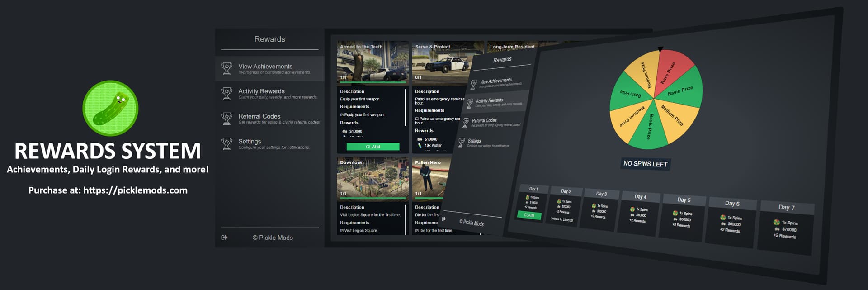Claim the Armed to the Teeth reward
868x290 pixels.
(373, 147)
